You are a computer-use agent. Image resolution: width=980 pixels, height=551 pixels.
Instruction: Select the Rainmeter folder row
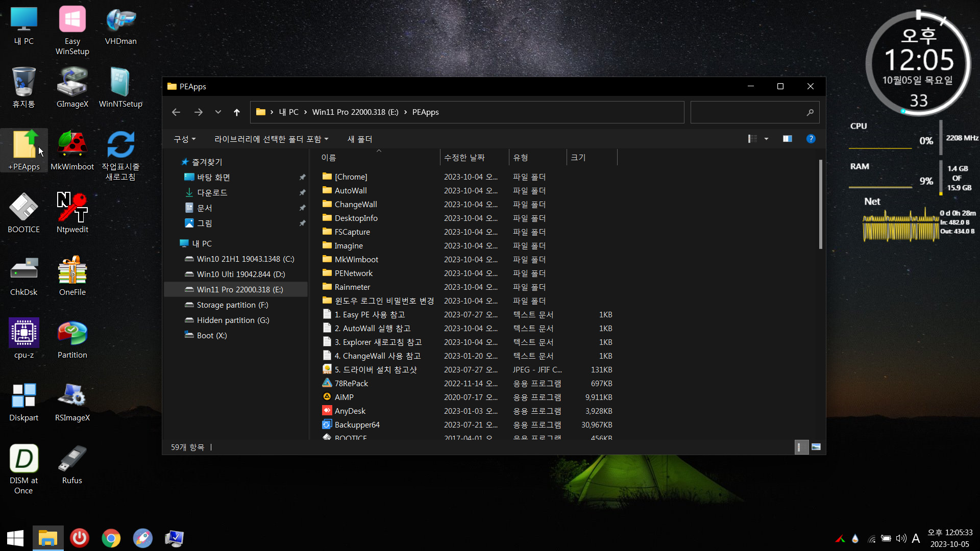pyautogui.click(x=467, y=287)
